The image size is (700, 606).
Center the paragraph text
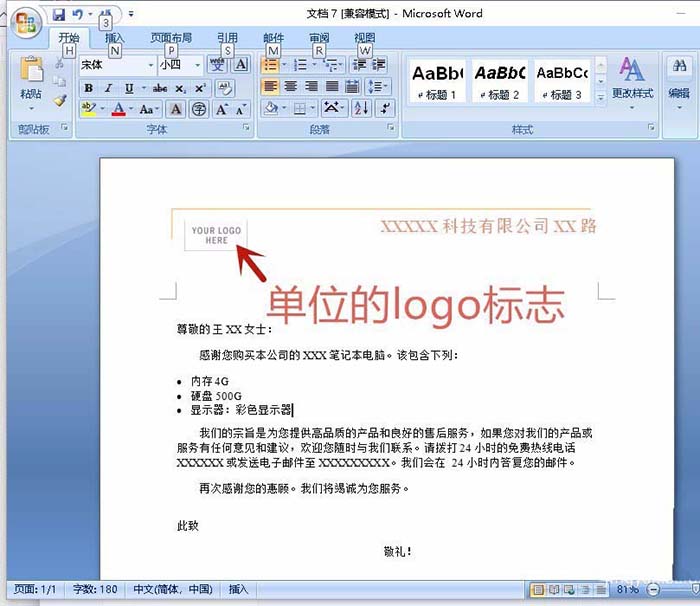tap(291, 86)
